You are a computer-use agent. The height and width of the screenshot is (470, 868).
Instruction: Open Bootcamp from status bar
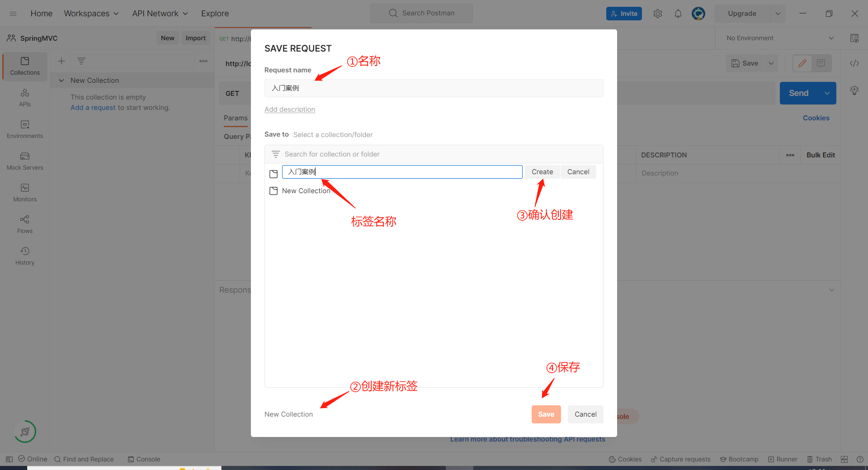click(739, 459)
